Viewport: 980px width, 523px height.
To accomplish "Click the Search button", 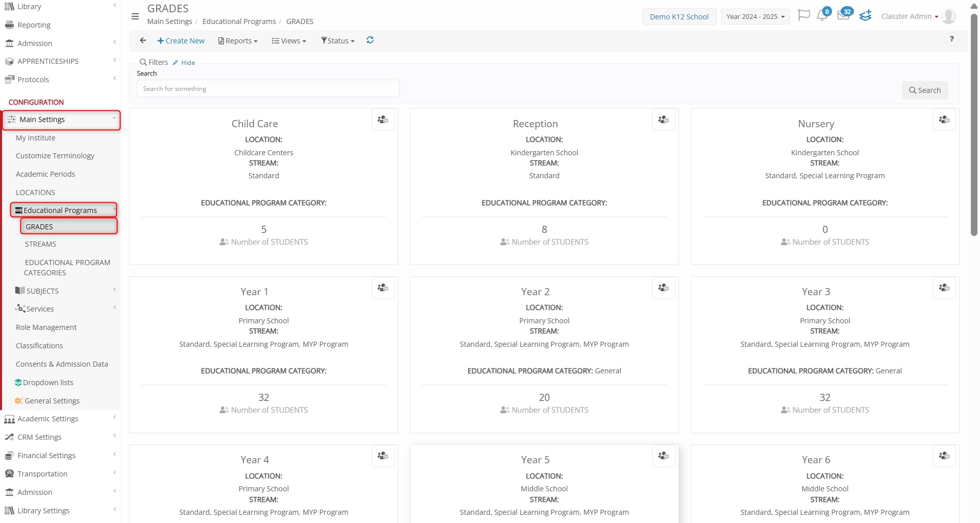I will pos(924,90).
